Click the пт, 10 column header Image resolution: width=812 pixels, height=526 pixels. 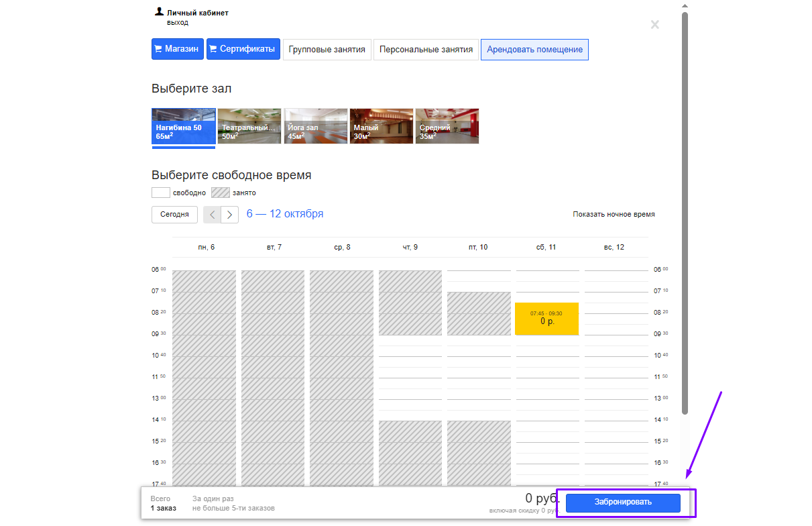click(x=478, y=247)
